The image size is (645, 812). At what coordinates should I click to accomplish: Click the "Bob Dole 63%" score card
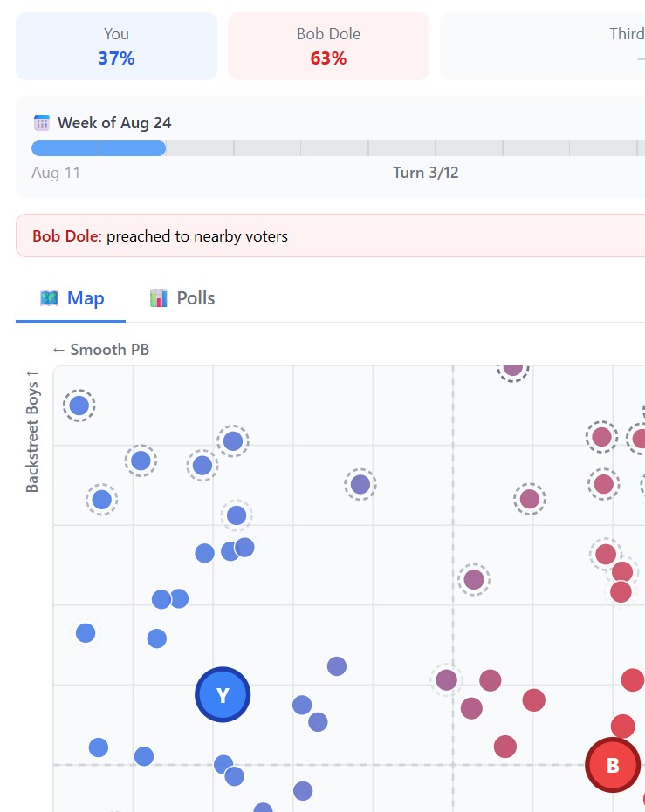328,46
